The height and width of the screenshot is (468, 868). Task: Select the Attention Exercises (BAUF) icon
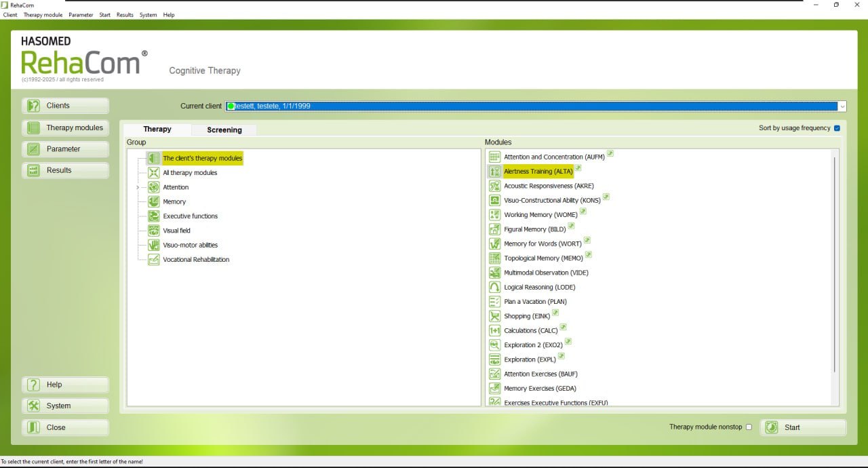point(494,374)
